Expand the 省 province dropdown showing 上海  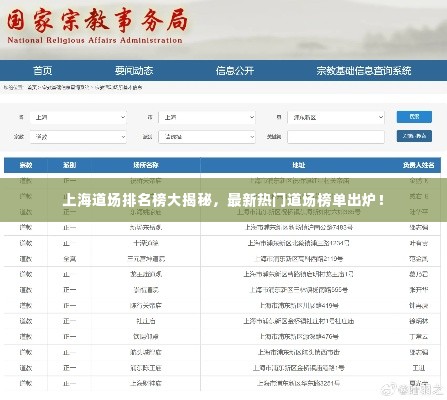point(78,117)
